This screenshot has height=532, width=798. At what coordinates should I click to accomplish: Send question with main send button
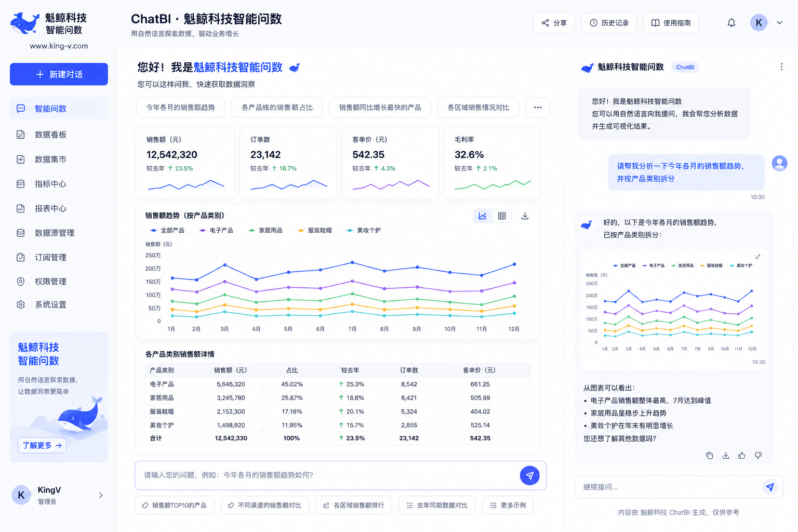click(530, 475)
